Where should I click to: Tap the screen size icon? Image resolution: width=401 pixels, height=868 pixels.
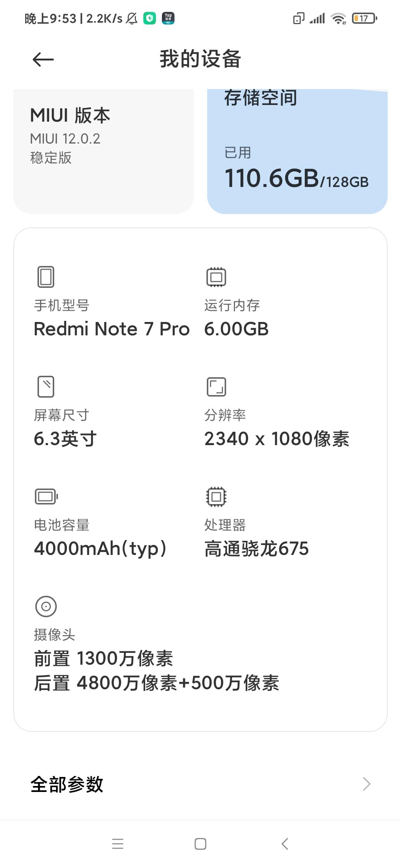coord(46,387)
